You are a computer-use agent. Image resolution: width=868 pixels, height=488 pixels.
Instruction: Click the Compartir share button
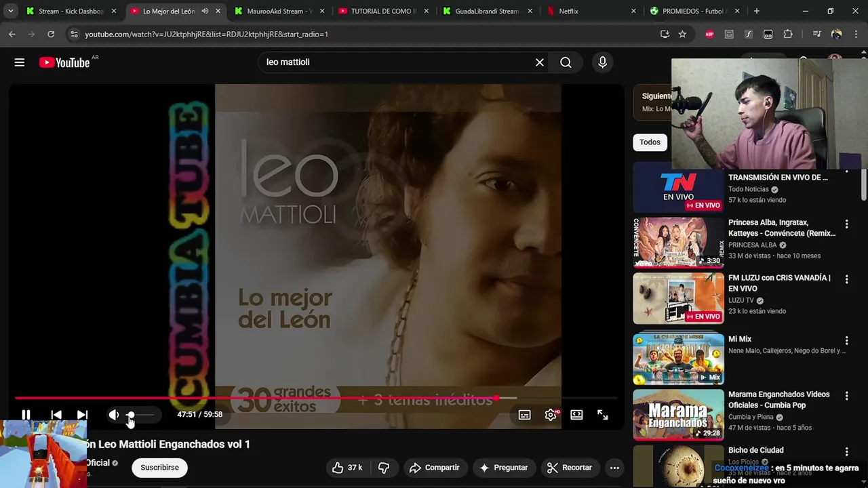click(x=435, y=468)
